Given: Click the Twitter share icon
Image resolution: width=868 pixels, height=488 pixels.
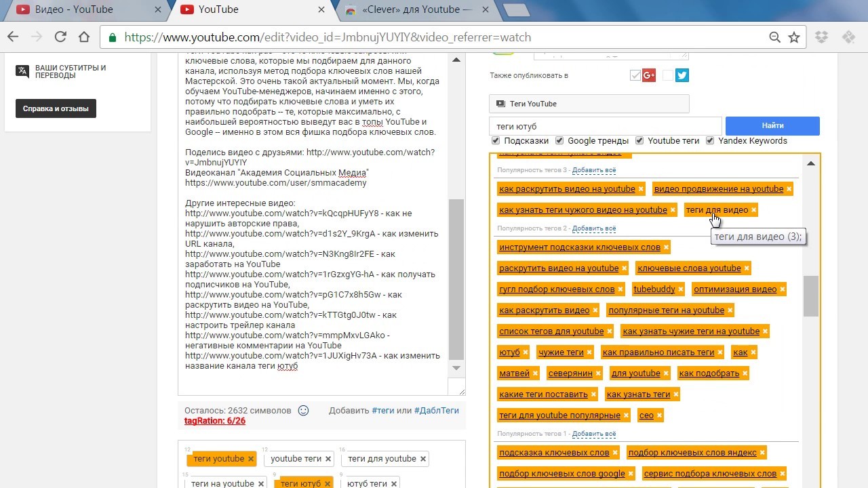Looking at the screenshot, I should [682, 75].
